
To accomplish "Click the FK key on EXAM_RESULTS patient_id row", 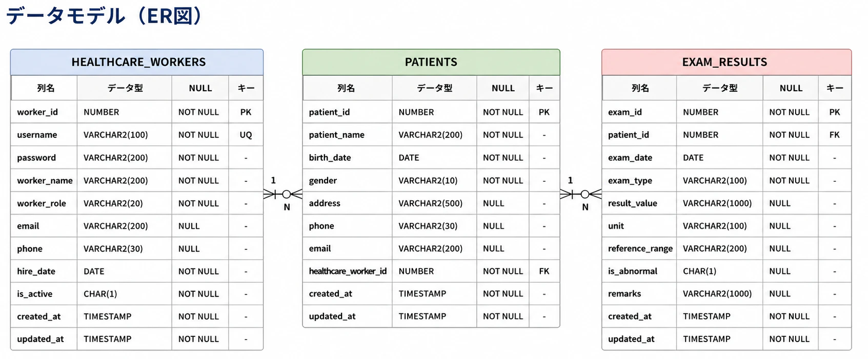I will [x=835, y=135].
